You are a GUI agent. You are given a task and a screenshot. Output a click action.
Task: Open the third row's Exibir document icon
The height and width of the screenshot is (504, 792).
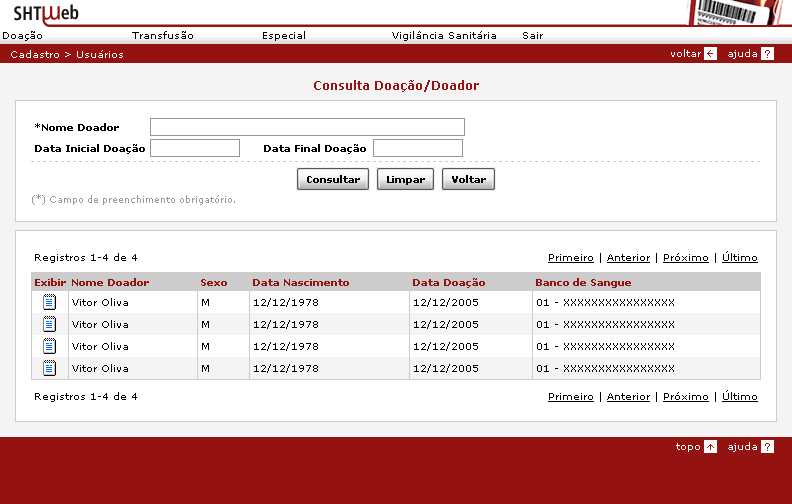(x=49, y=346)
